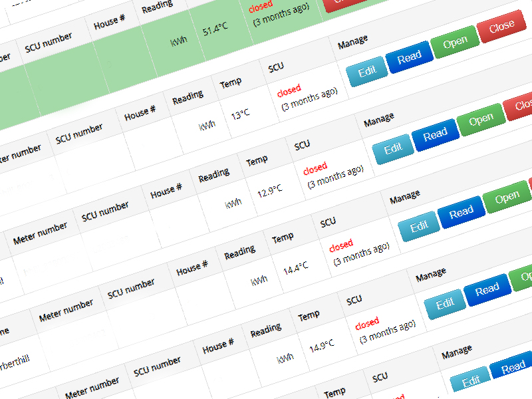The image size is (532, 399).
Task: Select the 14.4°C temperature cell
Action: [296, 268]
